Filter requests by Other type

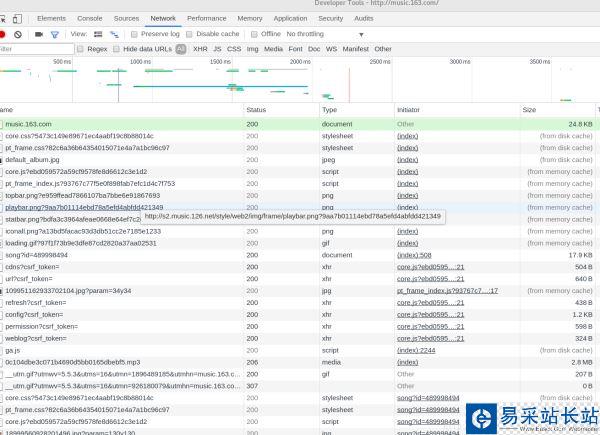383,49
